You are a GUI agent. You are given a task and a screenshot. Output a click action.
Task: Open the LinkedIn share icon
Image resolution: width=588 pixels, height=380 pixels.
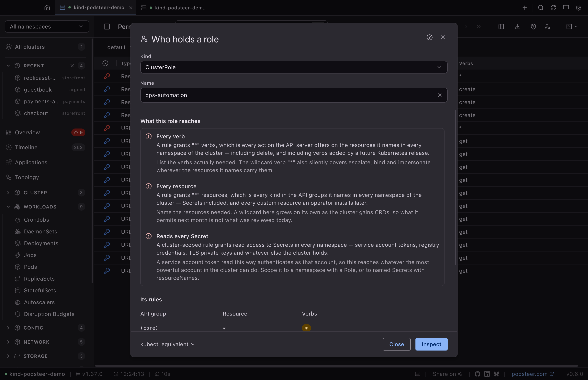tap(487, 374)
